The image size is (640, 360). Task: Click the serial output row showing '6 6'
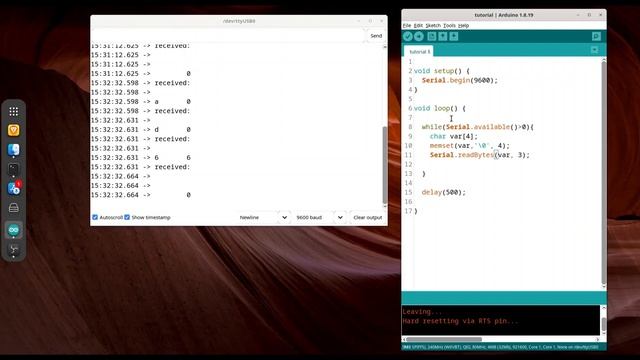(x=141, y=158)
